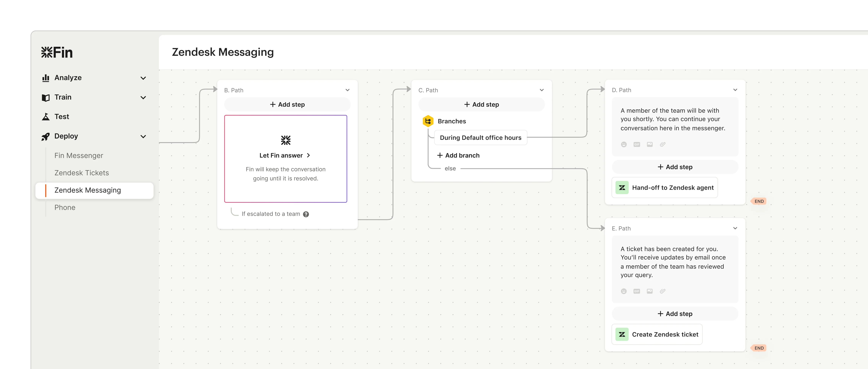Image resolution: width=868 pixels, height=369 pixels.
Task: Select the 'During Default office hours' branch
Action: click(x=480, y=137)
